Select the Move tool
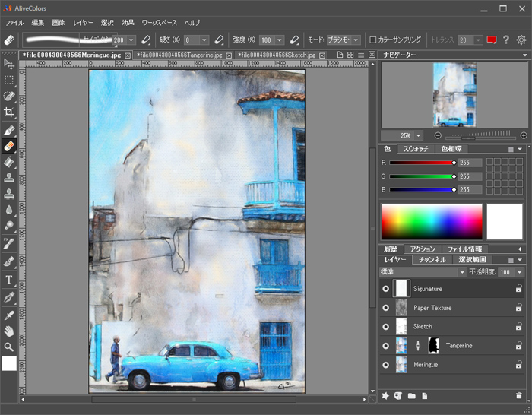This screenshot has height=415, width=532. click(x=9, y=64)
